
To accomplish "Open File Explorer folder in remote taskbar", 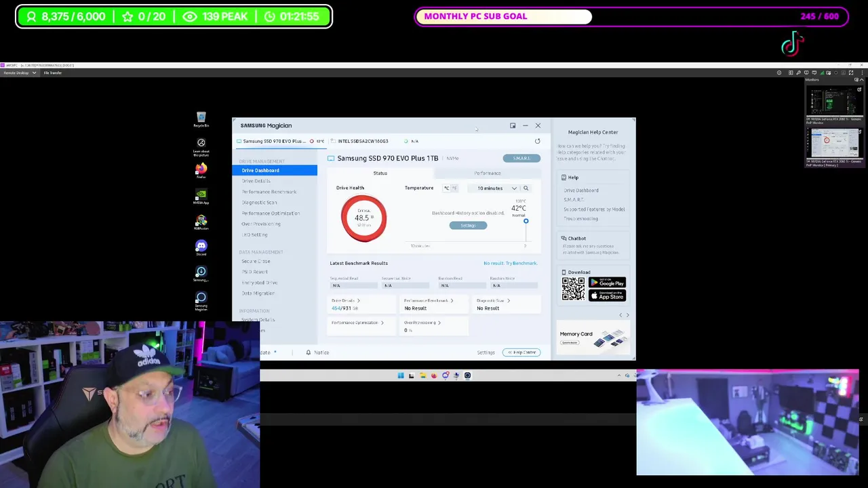I will tap(422, 375).
